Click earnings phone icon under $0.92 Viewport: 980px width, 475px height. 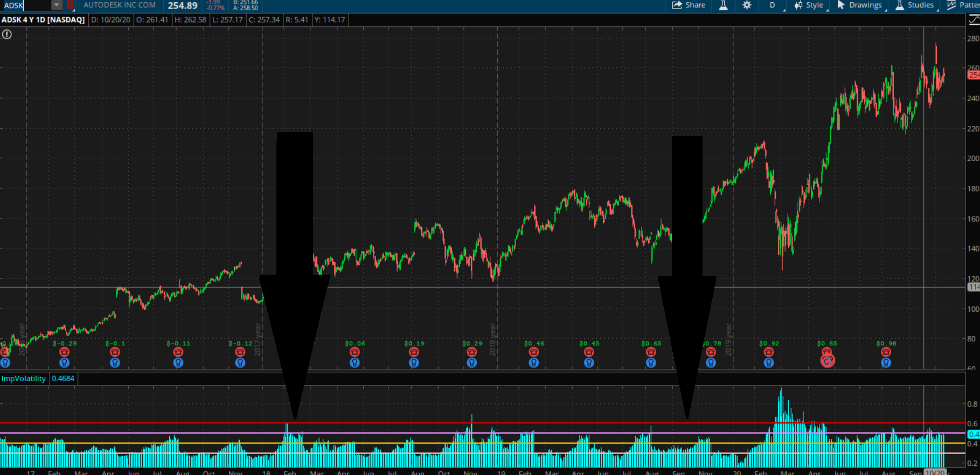[x=769, y=352]
